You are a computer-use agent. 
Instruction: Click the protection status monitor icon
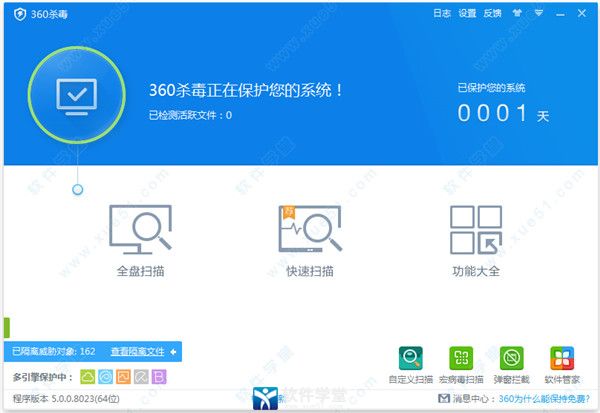pos(77,95)
